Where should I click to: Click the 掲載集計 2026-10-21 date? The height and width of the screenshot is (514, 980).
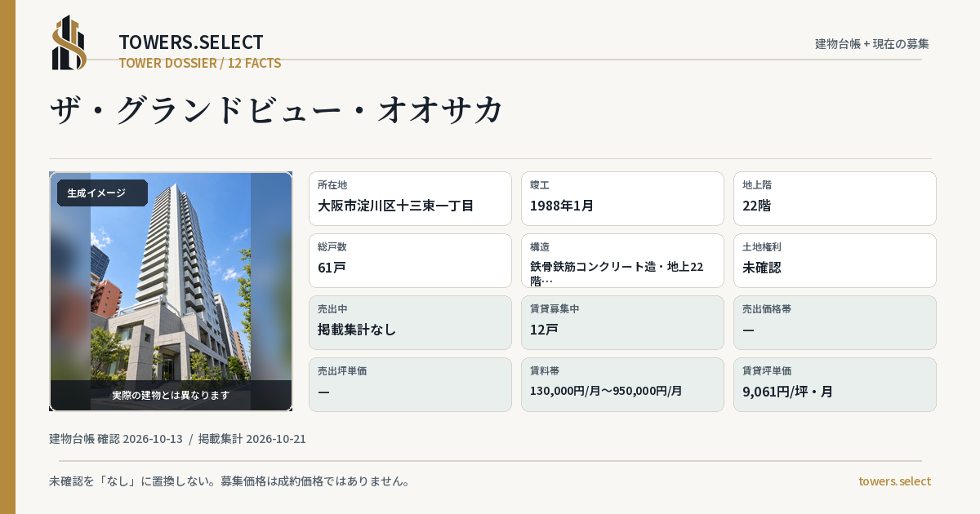point(252,439)
